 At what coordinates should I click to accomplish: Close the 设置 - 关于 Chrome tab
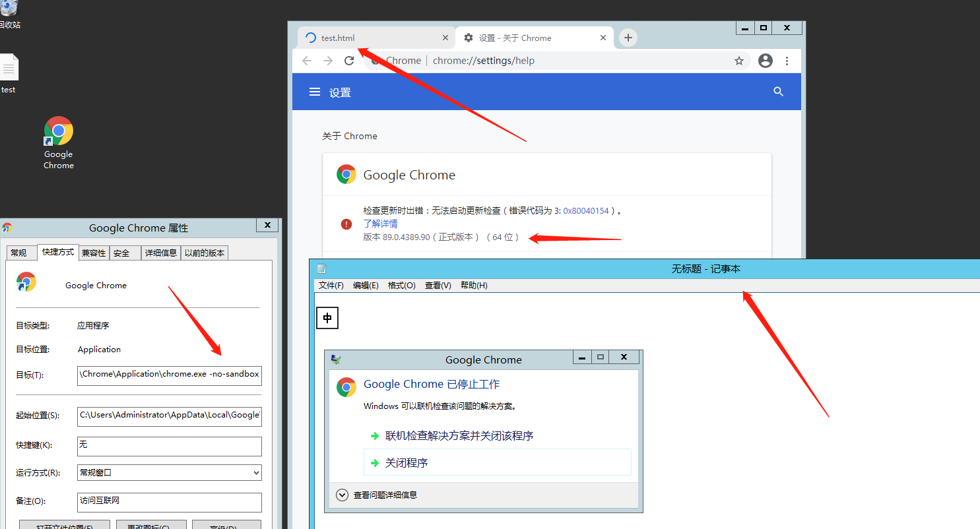click(x=603, y=38)
